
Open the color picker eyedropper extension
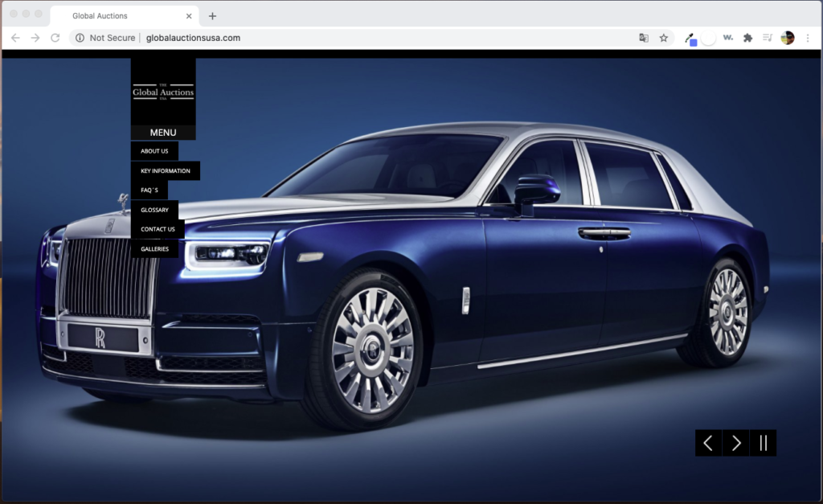coord(690,38)
